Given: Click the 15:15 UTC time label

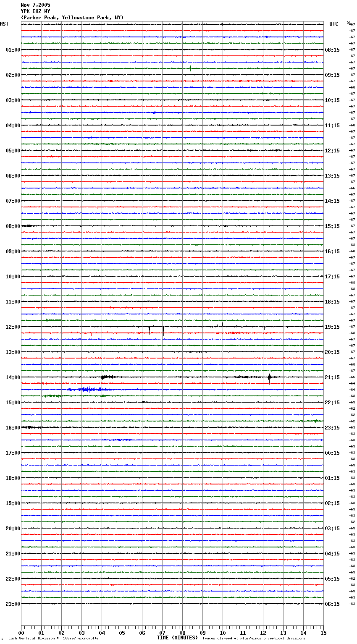Looking at the screenshot, I should point(332,226).
